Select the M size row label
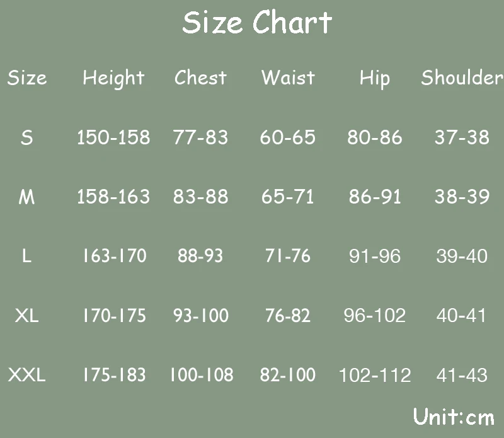The image size is (504, 438). click(26, 197)
